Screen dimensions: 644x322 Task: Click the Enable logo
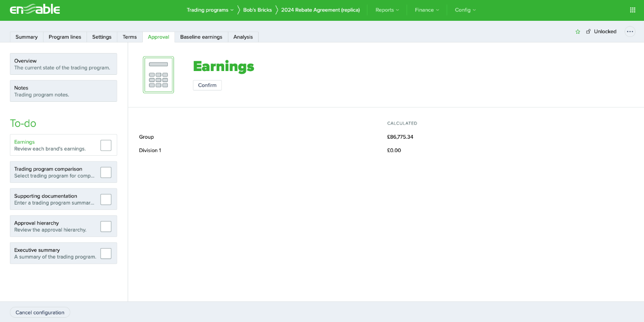tap(35, 9)
